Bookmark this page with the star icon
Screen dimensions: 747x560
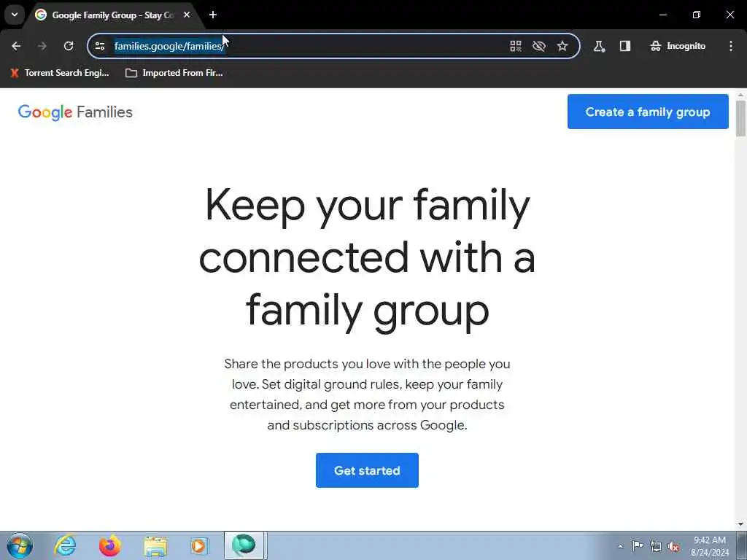pyautogui.click(x=562, y=46)
